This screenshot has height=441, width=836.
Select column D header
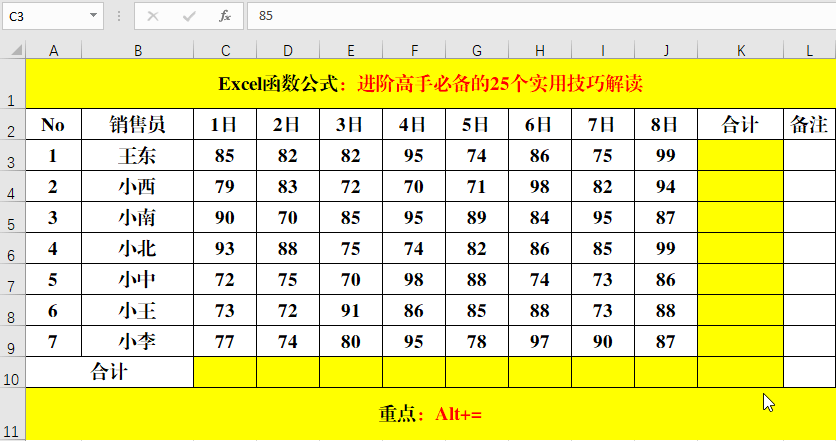(x=288, y=51)
